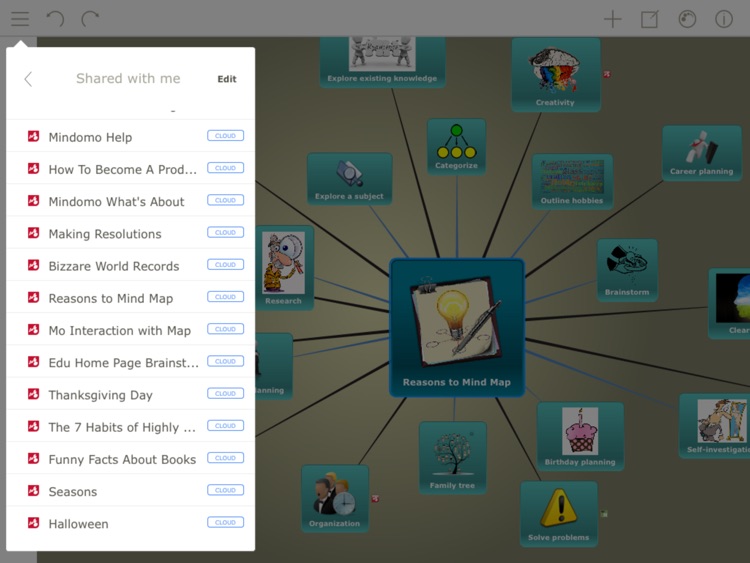Select the Solve problems topic
750x563 pixels.
click(x=559, y=514)
